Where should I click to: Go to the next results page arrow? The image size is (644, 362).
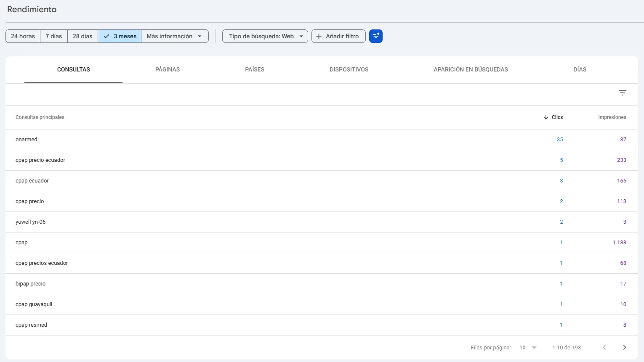(x=625, y=347)
